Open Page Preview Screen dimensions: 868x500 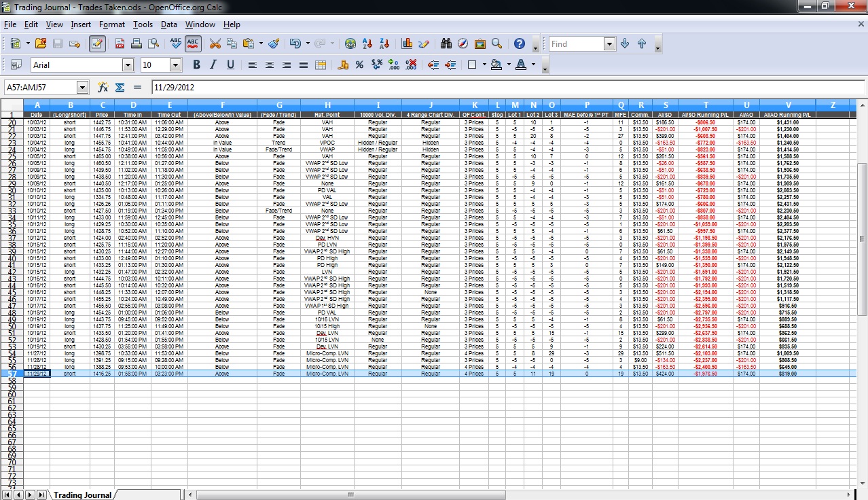(153, 43)
